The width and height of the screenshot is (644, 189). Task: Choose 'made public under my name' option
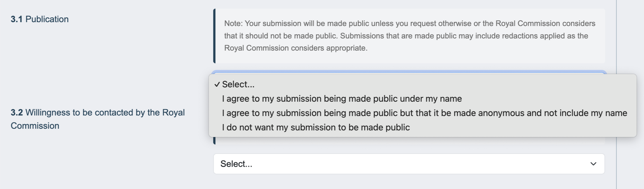coord(342,99)
